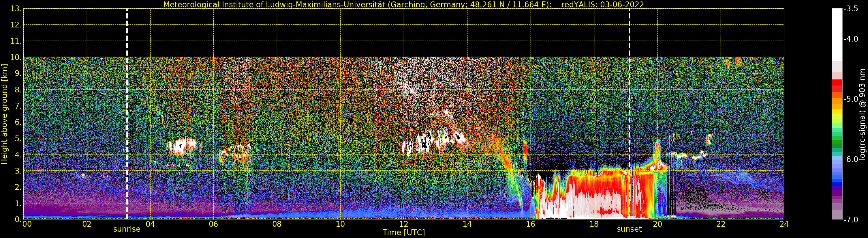The width and height of the screenshot is (868, 238).
Task: Click the y-axis tick label '7.'
Action: point(18,106)
